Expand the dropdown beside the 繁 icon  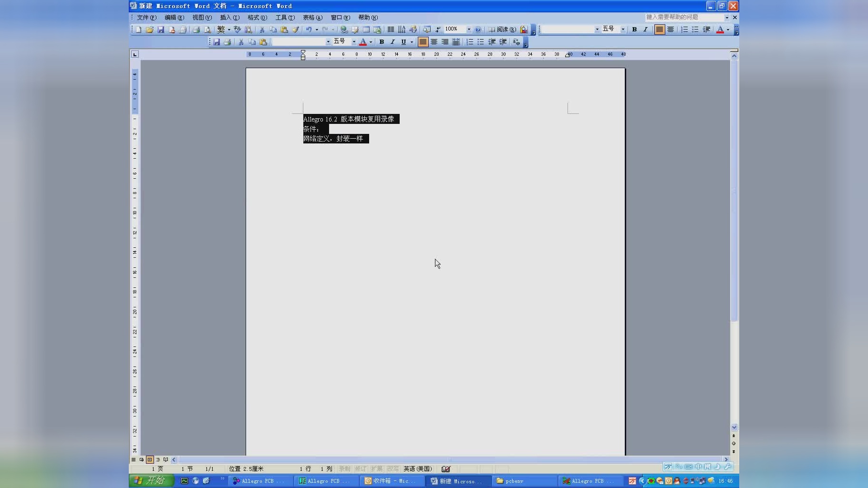tap(229, 30)
